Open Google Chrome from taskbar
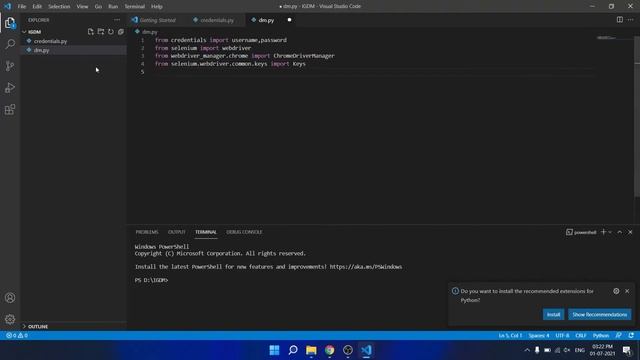Viewport: 640px width, 360px height. (x=329, y=350)
